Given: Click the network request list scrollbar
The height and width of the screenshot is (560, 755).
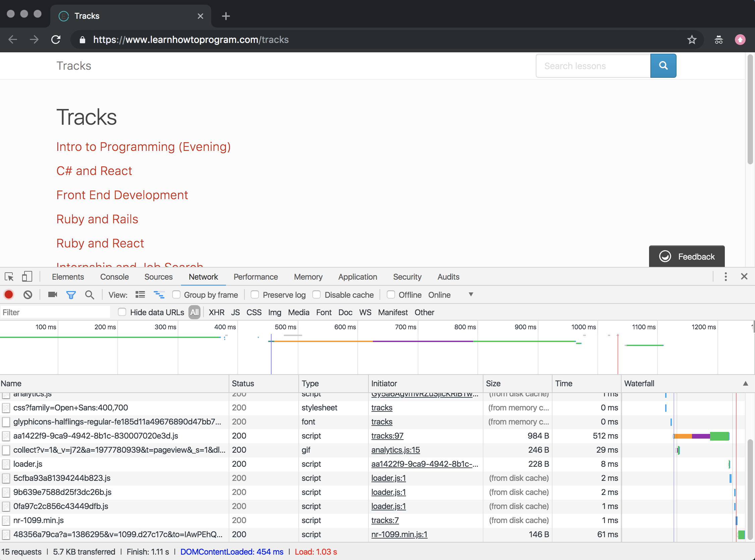Looking at the screenshot, I should (751, 490).
